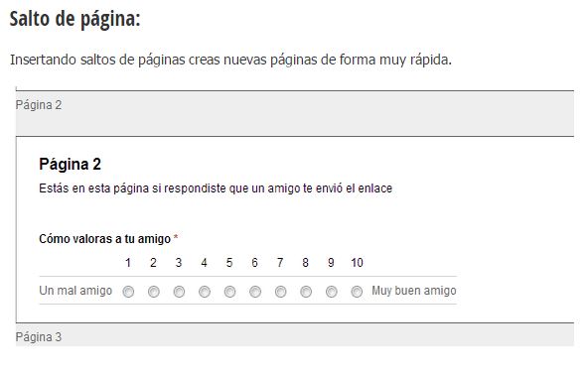The image size is (588, 374).
Task: Select the bold Página 2 title
Action: (71, 165)
